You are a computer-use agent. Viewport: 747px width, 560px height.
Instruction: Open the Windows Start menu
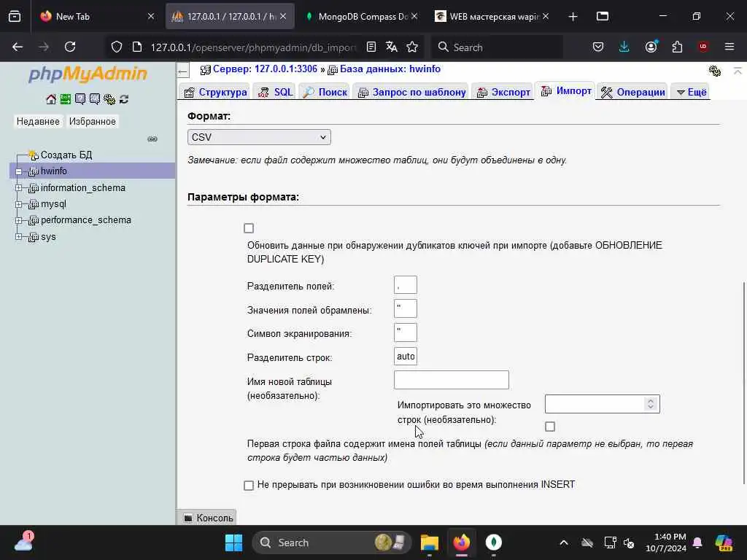coord(233,542)
